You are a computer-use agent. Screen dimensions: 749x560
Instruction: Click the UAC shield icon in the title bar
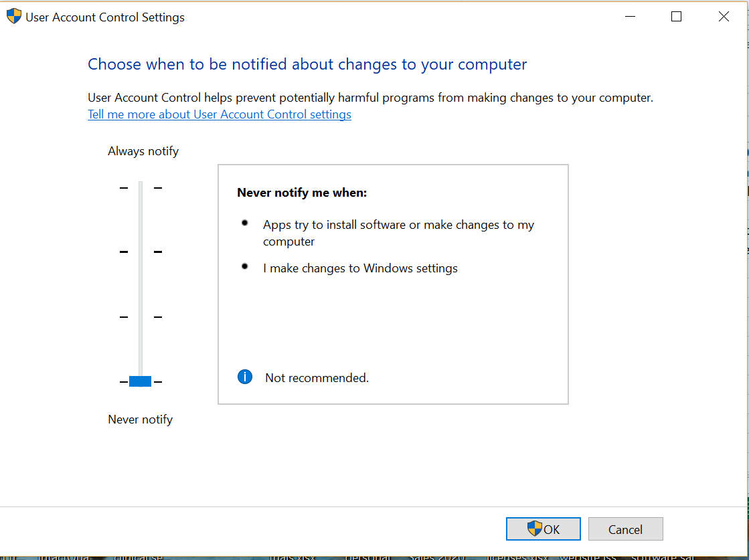point(14,16)
